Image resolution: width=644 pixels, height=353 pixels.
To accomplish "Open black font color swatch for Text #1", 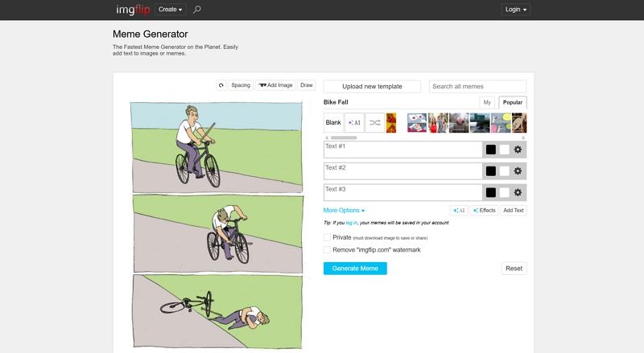I will (x=490, y=150).
